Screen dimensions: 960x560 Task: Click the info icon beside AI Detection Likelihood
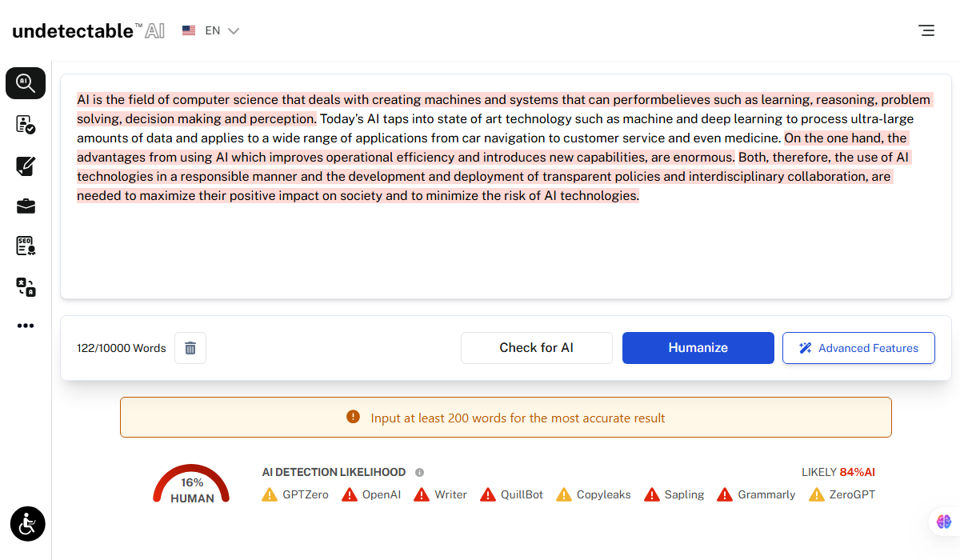(x=419, y=472)
